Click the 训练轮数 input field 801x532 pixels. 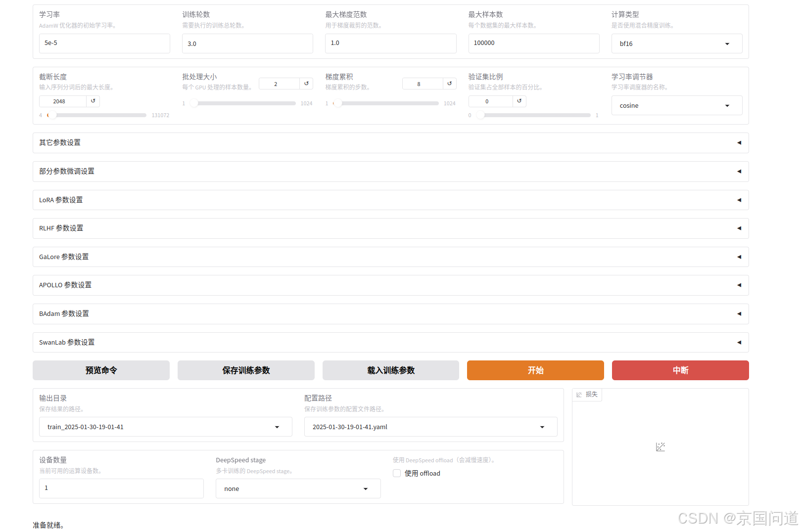(x=247, y=44)
